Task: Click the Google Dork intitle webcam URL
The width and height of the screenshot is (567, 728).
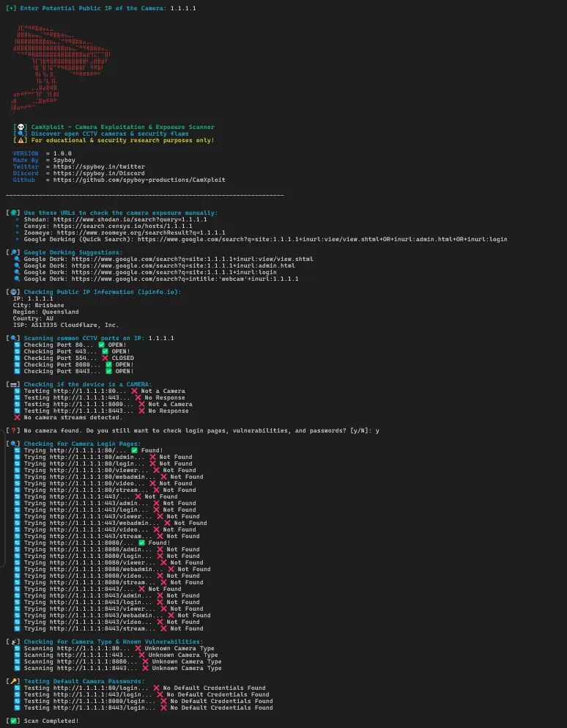Action: [175, 279]
